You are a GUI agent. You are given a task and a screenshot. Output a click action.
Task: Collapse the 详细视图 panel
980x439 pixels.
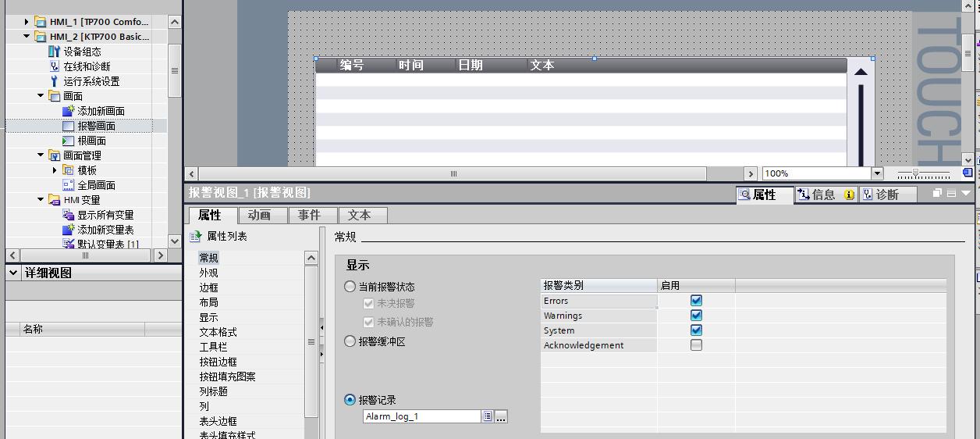(13, 273)
